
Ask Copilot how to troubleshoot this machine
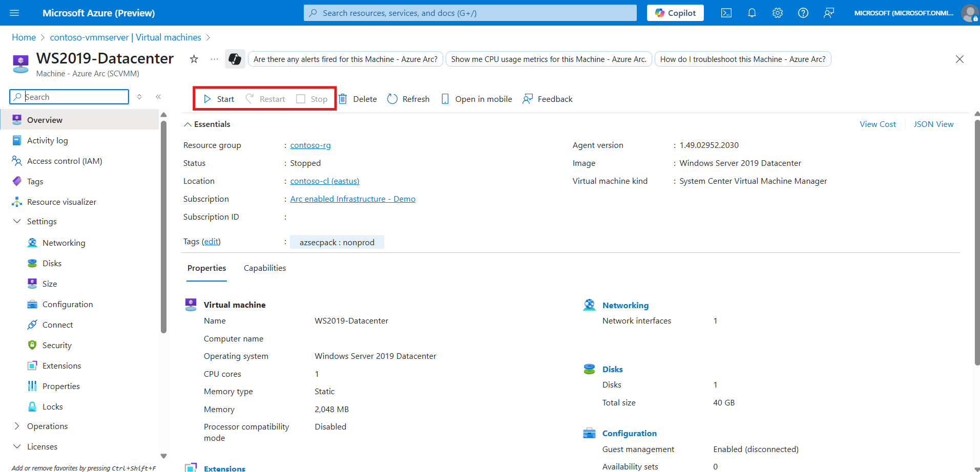pos(743,59)
